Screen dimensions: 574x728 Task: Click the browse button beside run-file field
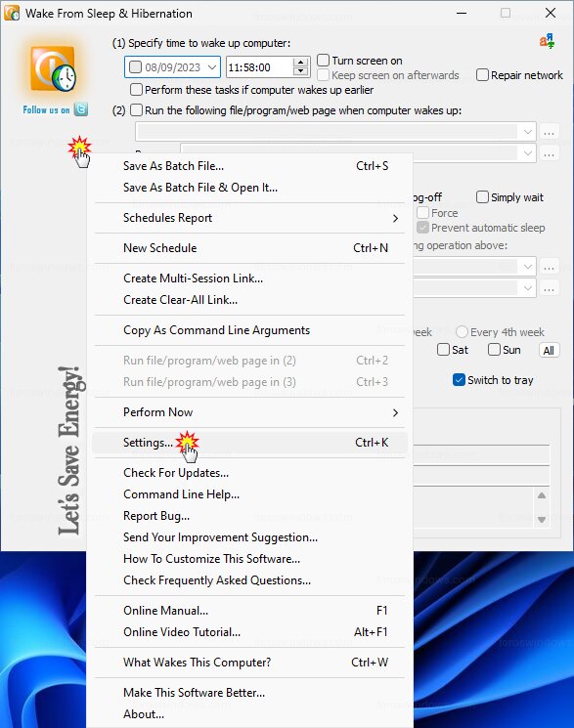click(x=549, y=132)
